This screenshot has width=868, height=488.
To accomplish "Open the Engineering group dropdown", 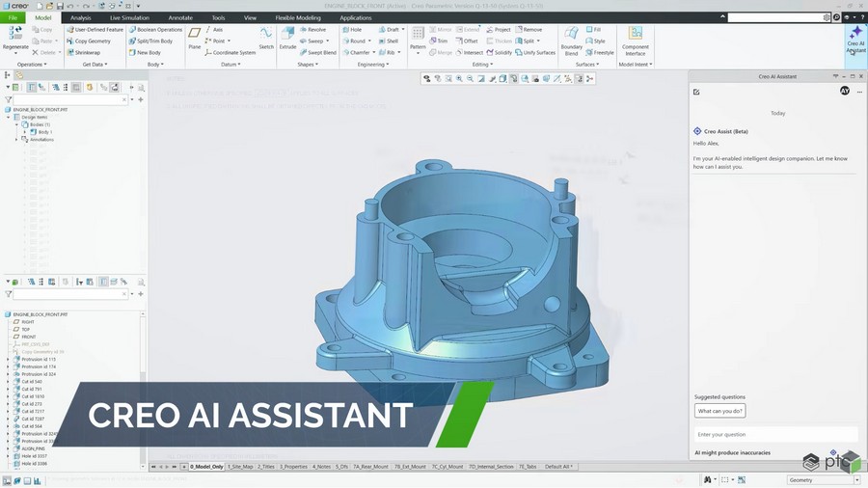I will point(373,65).
